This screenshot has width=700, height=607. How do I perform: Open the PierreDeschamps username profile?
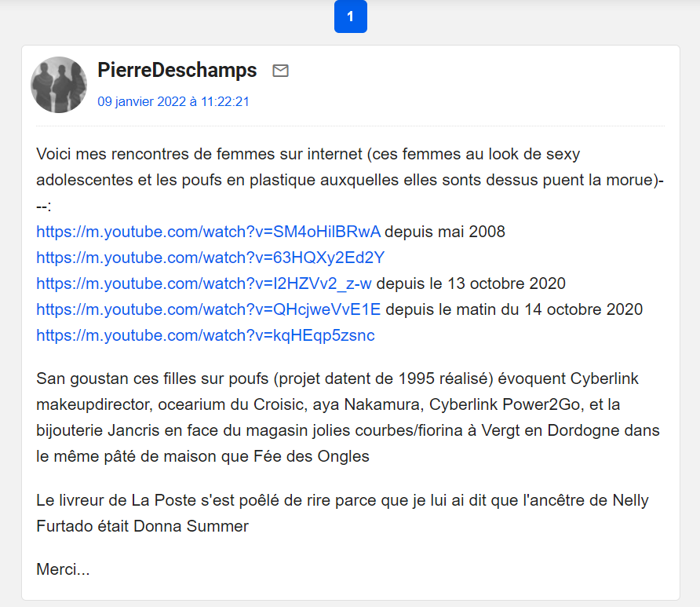(177, 70)
